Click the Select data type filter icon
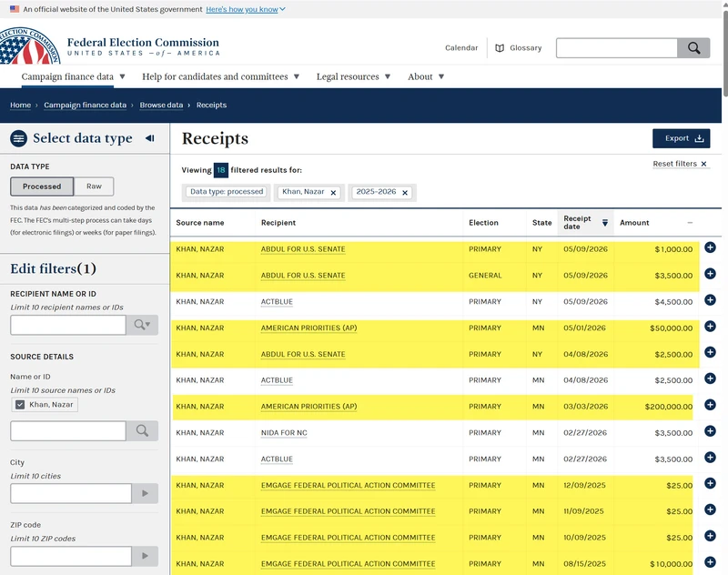Viewport: 728px width, 575px height. [x=18, y=138]
